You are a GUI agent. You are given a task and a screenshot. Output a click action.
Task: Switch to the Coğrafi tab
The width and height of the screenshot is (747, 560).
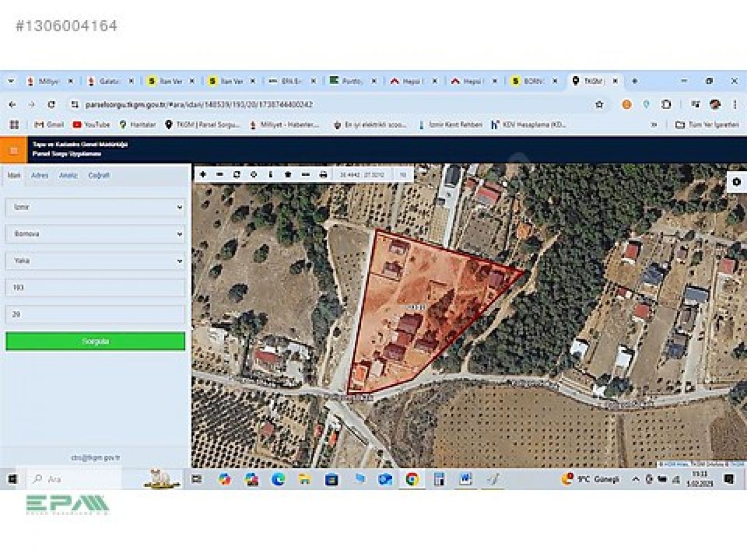(x=99, y=175)
